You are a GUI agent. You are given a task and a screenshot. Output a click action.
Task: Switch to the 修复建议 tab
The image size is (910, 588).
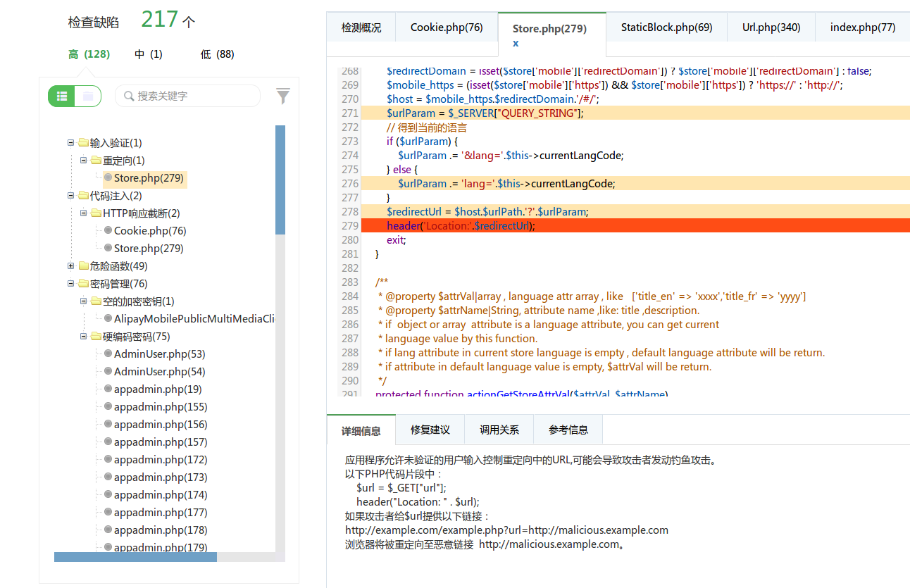click(430, 430)
